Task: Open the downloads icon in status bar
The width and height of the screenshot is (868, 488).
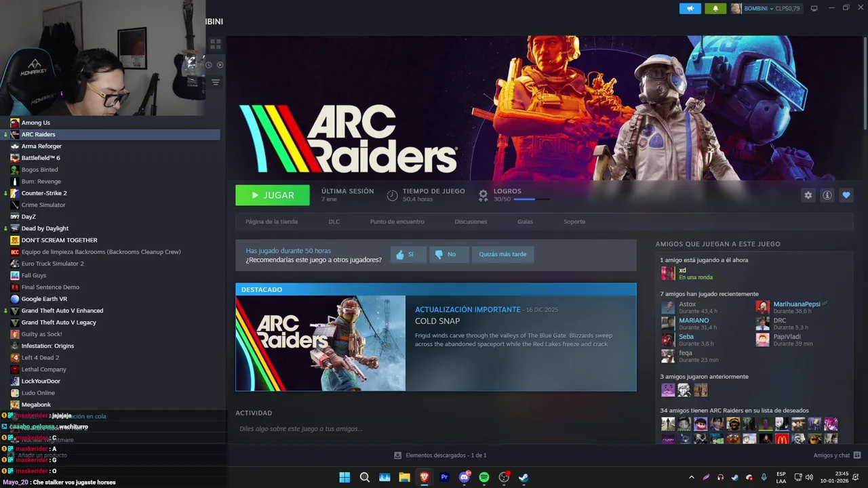Action: tap(398, 455)
